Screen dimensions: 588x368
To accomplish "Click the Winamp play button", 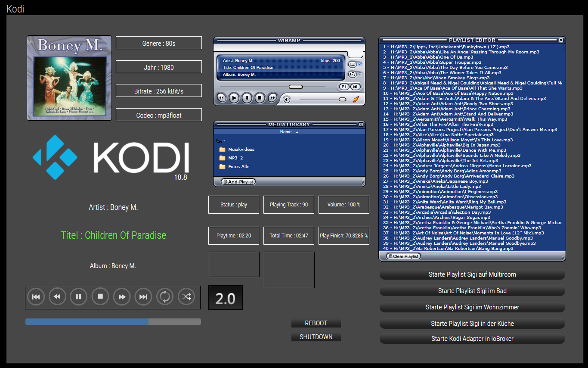I will click(234, 98).
